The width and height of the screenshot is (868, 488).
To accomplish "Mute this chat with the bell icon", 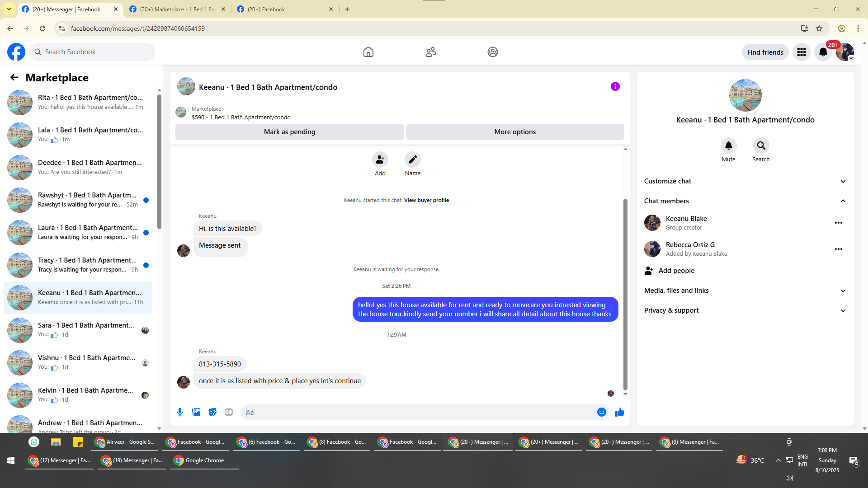I will pyautogui.click(x=728, y=146).
